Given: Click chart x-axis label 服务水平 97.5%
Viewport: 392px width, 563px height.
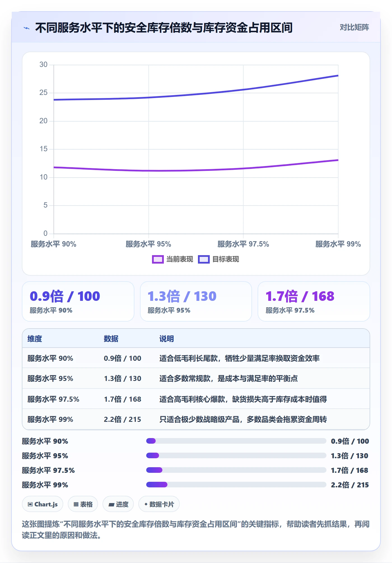Looking at the screenshot, I should [x=243, y=244].
